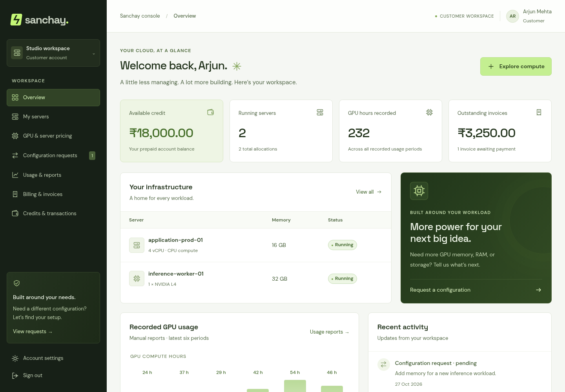Click the Explore compute button
This screenshot has height=392, width=565.
tap(516, 67)
